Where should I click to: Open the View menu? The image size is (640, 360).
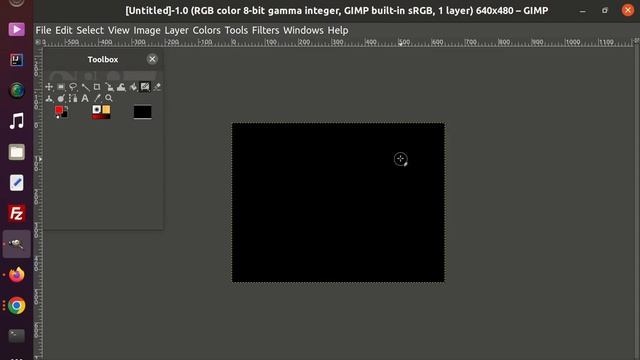point(119,30)
